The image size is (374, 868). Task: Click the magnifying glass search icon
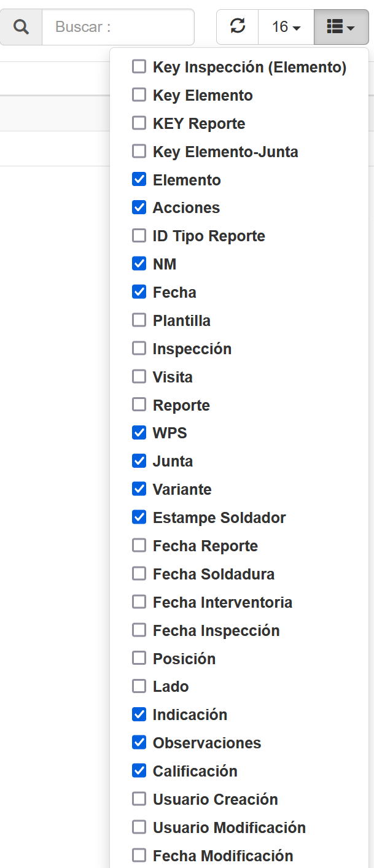tap(21, 27)
